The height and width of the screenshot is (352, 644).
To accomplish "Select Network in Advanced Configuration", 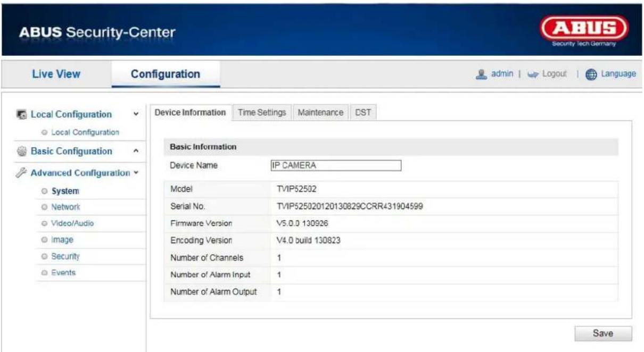I will coord(66,207).
